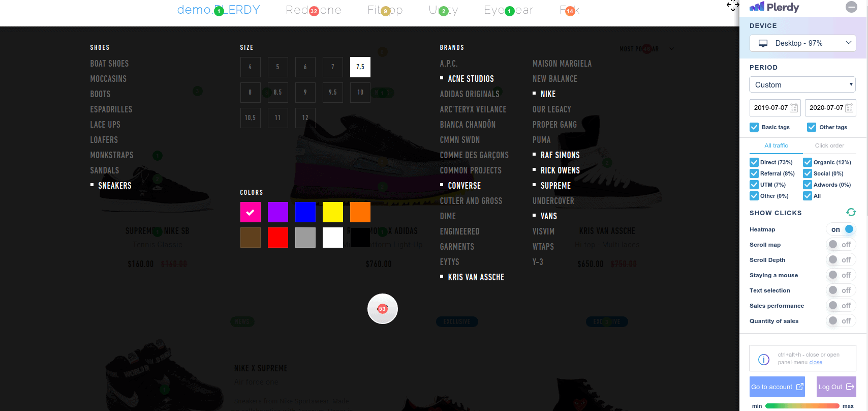This screenshot has width=868, height=411.
Task: Click the Go to account button
Action: [x=778, y=387]
